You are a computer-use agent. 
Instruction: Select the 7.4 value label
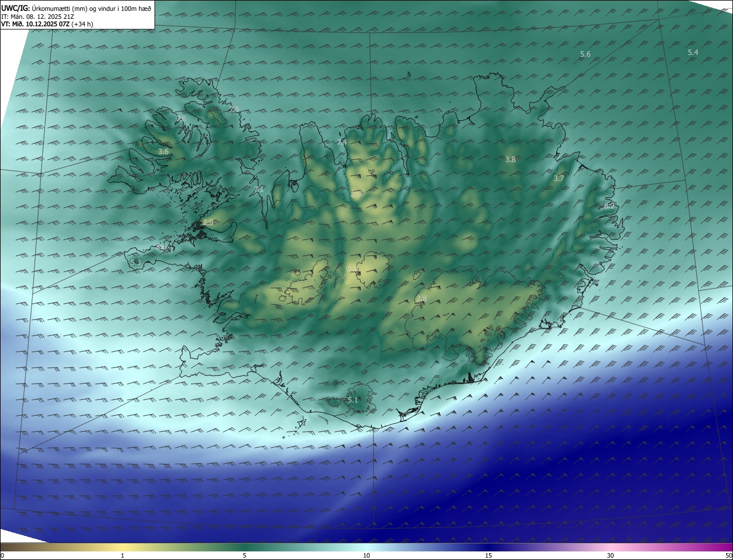click(342, 142)
